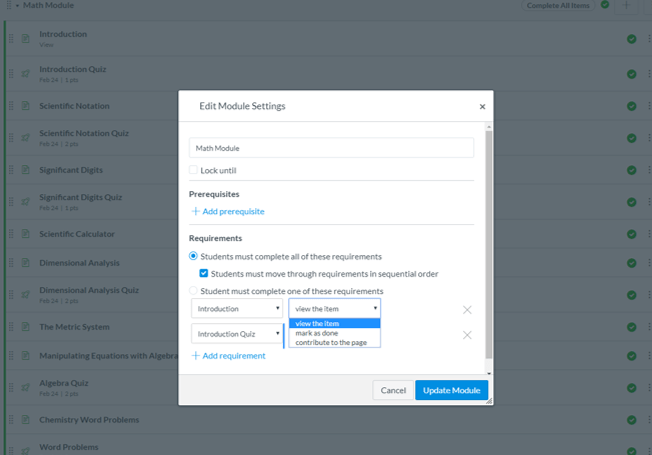Remove the Introduction Quiz requirement with its X icon
Viewport: 652px width, 455px height.
coord(467,334)
